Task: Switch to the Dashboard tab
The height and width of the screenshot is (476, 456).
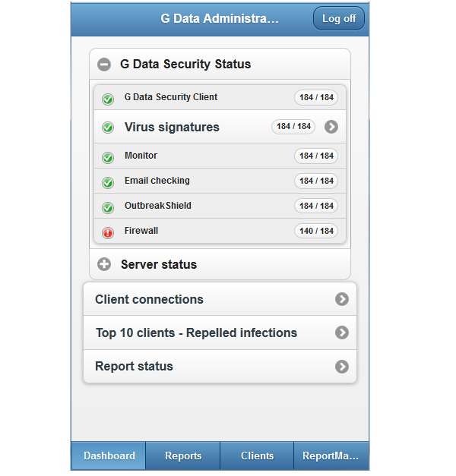Action: 109,456
